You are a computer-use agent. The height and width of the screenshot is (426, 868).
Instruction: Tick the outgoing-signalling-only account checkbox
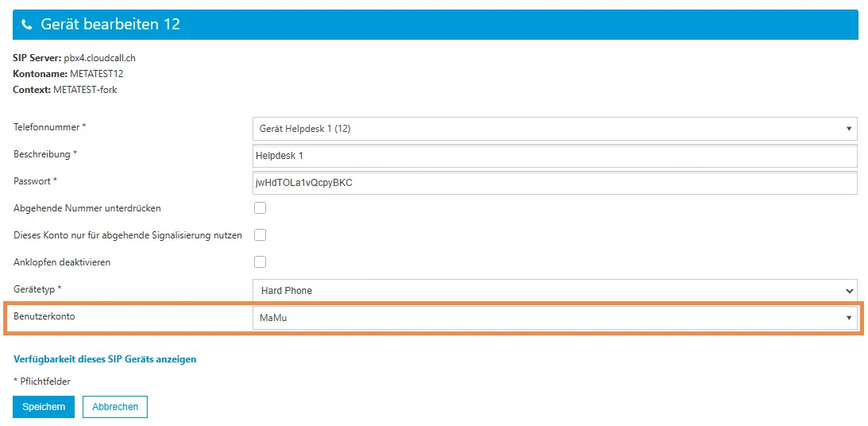[260, 235]
